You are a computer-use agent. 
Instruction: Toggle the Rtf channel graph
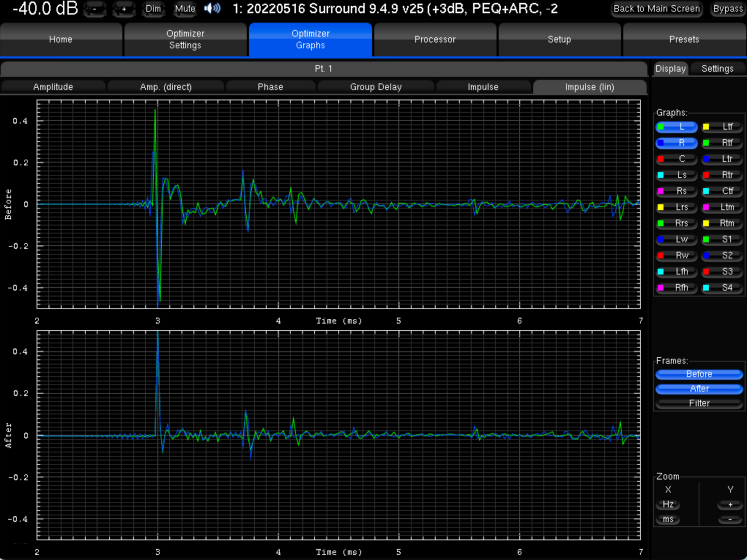[x=722, y=143]
